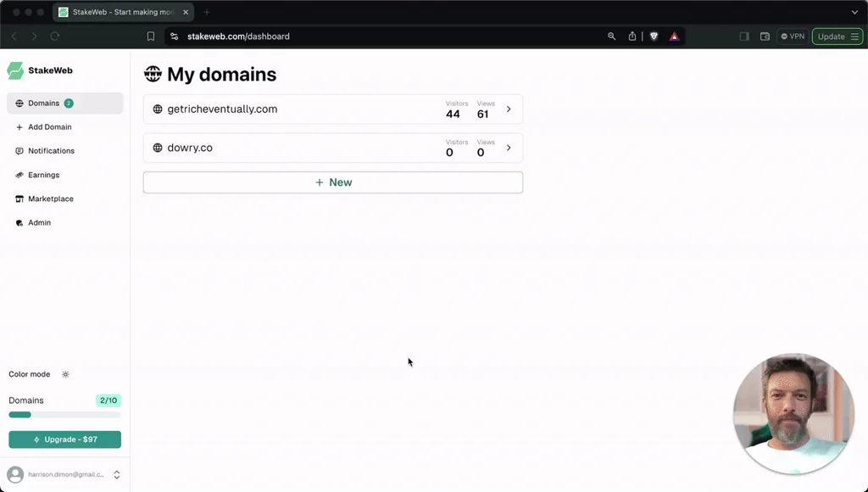The height and width of the screenshot is (492, 868).
Task: Expand the getricheventually.com domain row chevron
Action: click(508, 109)
